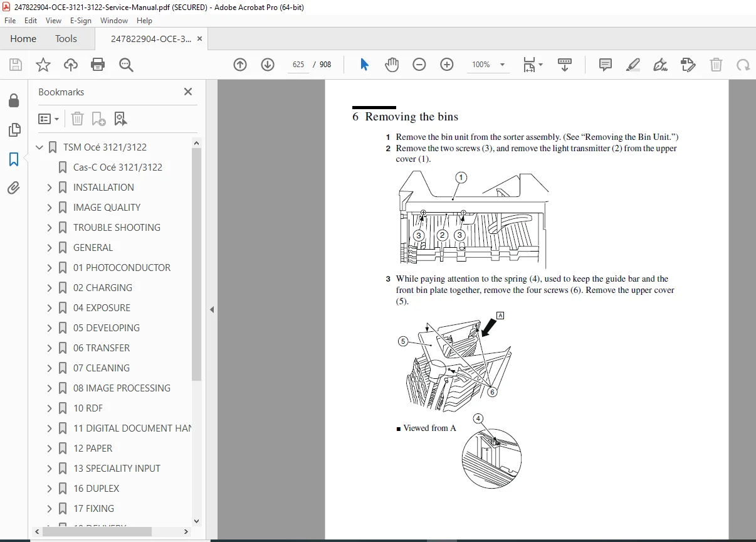Zoom out with the minus icon
Viewport: 756px width, 542px height.
pos(419,65)
